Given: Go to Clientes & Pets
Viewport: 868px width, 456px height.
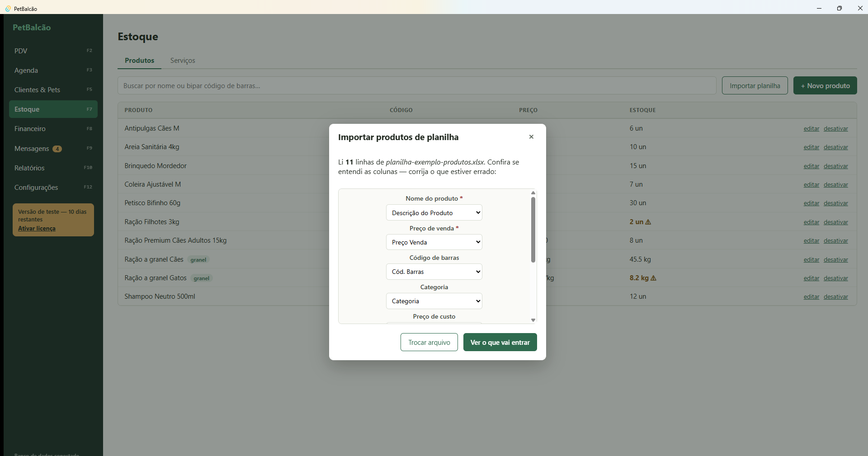Looking at the screenshot, I should (53, 89).
